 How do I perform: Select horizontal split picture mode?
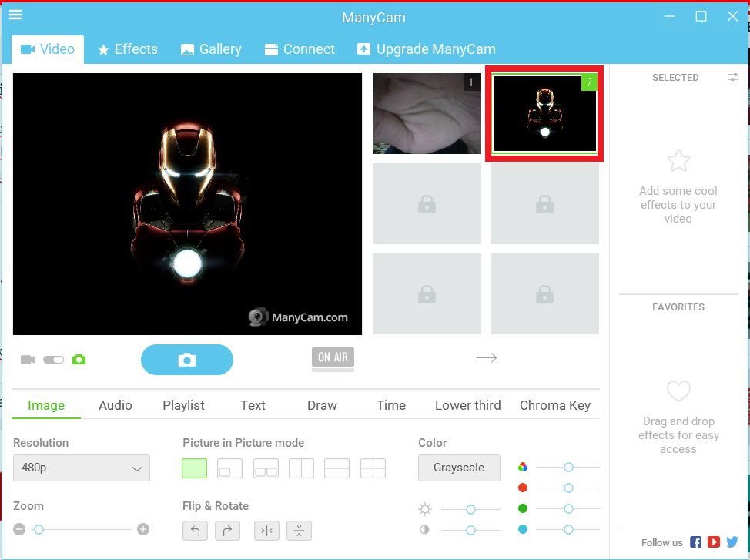[x=336, y=468]
